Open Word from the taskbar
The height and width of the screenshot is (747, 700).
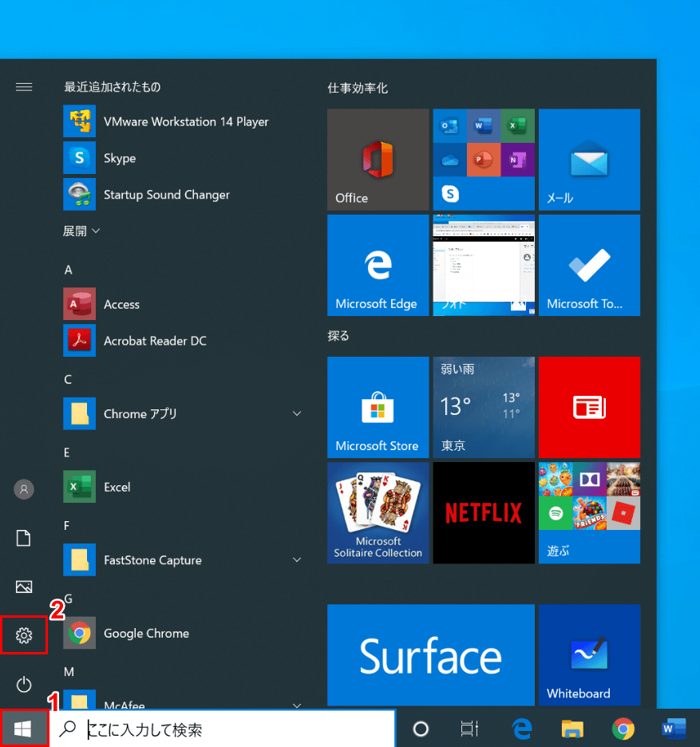point(674,729)
